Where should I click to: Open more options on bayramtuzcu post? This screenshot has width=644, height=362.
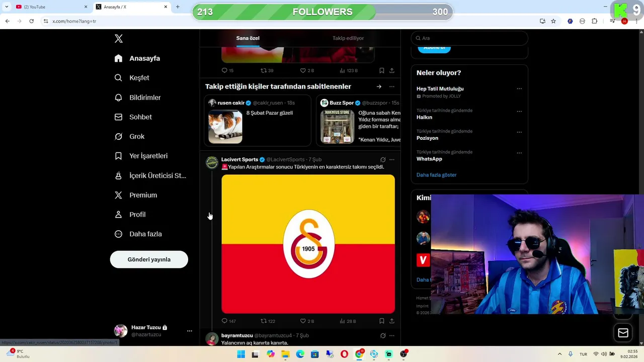(x=392, y=335)
